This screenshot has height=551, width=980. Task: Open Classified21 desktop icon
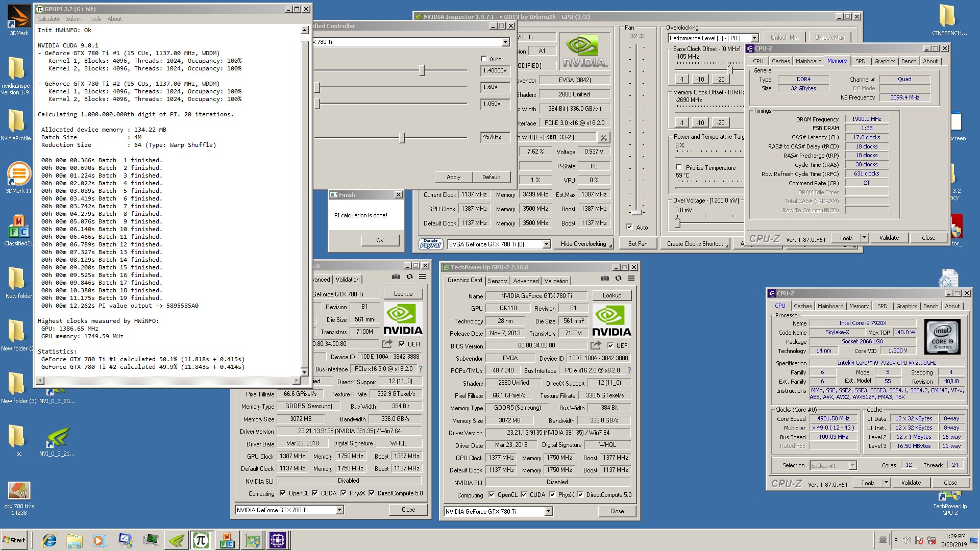tap(19, 230)
